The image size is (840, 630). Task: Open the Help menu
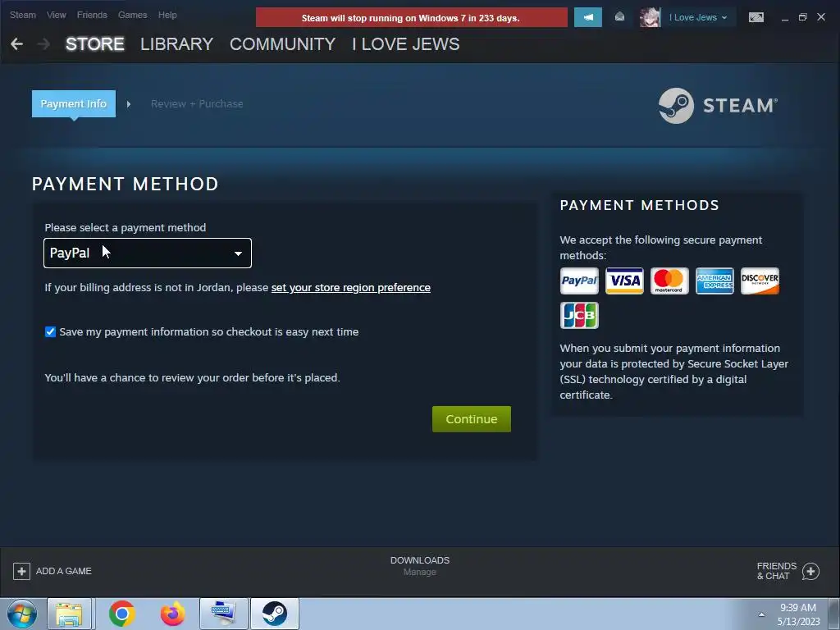(x=167, y=15)
